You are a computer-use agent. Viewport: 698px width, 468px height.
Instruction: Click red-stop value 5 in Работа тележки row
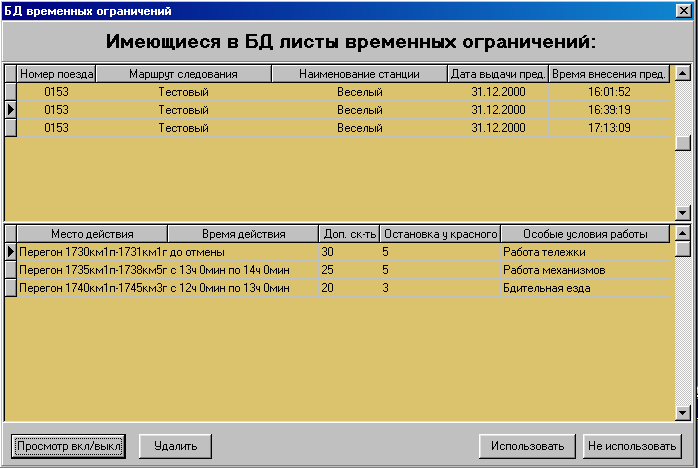440,252
